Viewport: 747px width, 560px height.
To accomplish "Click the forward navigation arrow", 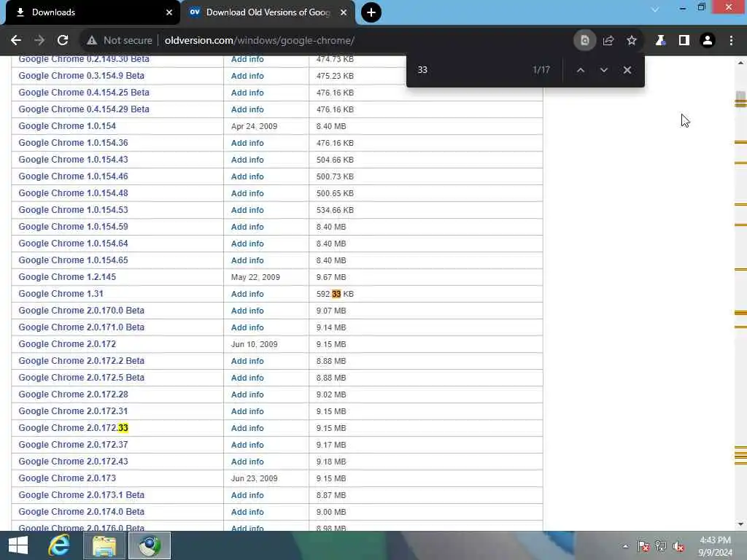I will point(39,41).
